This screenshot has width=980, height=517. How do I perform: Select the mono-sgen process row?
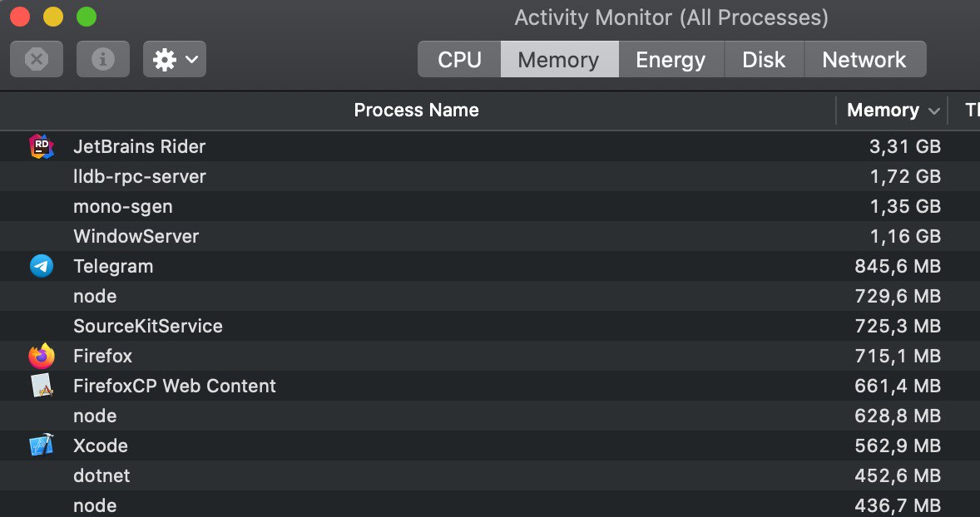click(490, 207)
